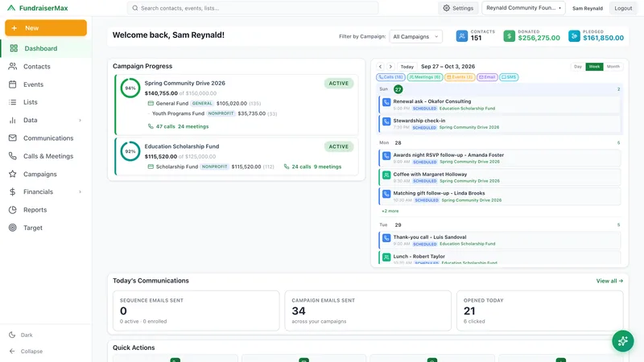This screenshot has height=362, width=644.
Task: Click the Communications envelope icon
Action: [x=13, y=138]
